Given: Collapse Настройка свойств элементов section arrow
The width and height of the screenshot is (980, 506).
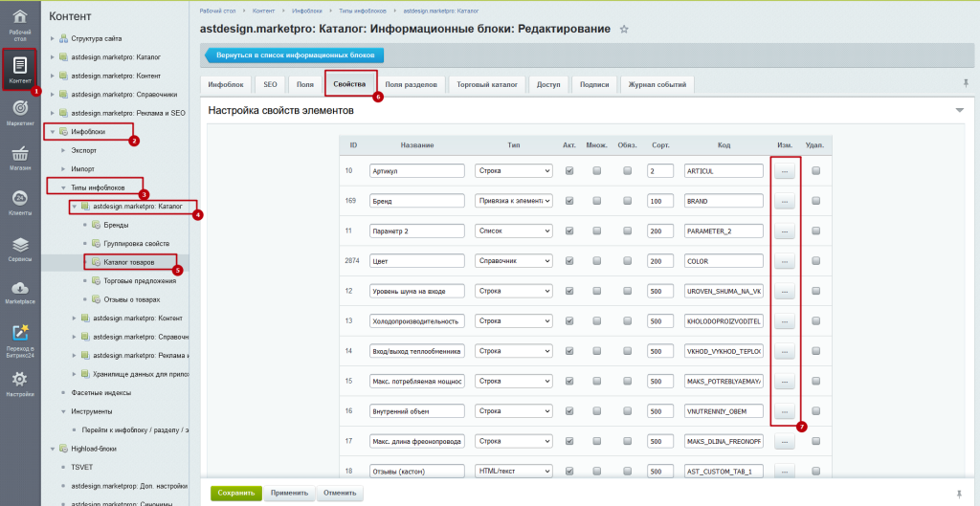Looking at the screenshot, I should pos(959,111).
